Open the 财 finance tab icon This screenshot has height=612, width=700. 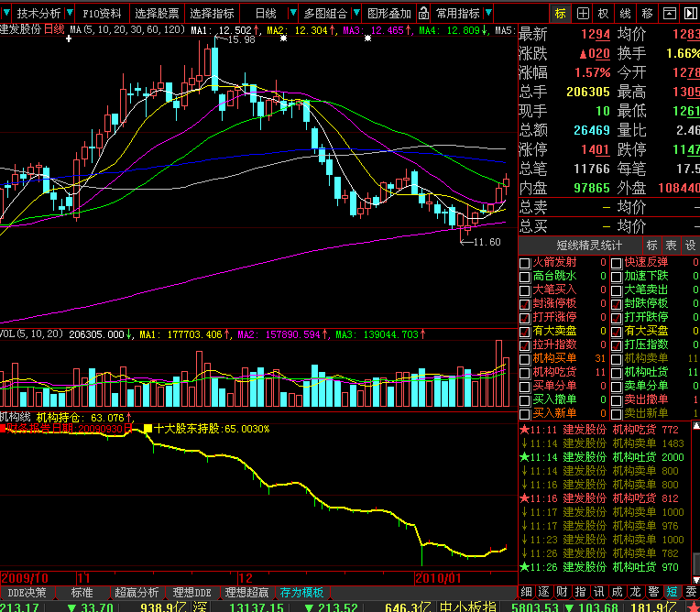pos(562,592)
